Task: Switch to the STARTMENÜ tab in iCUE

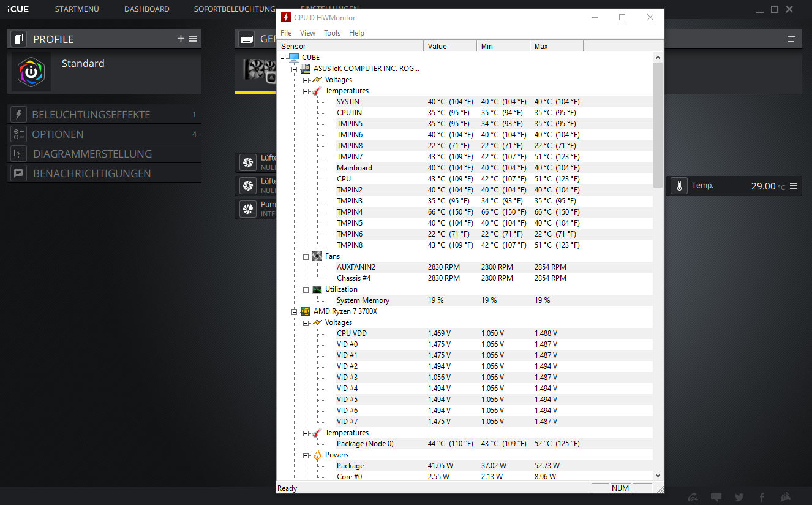Action: click(77, 9)
